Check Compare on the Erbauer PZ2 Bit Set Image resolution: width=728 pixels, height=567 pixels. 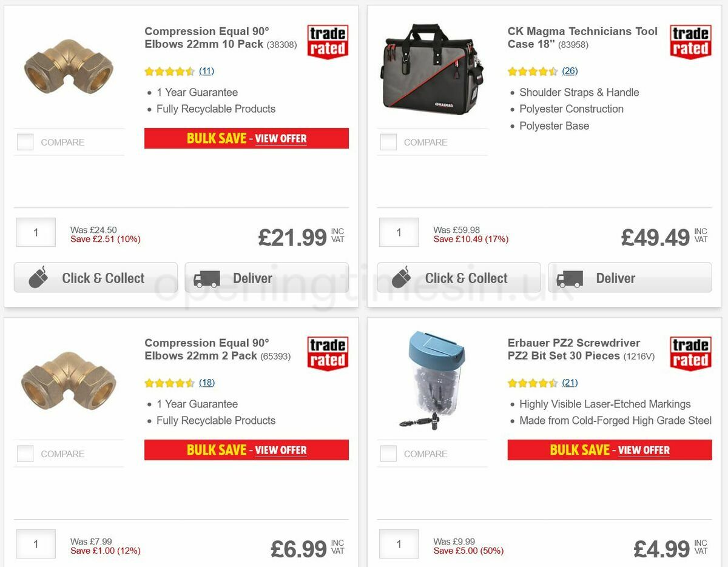(388, 453)
